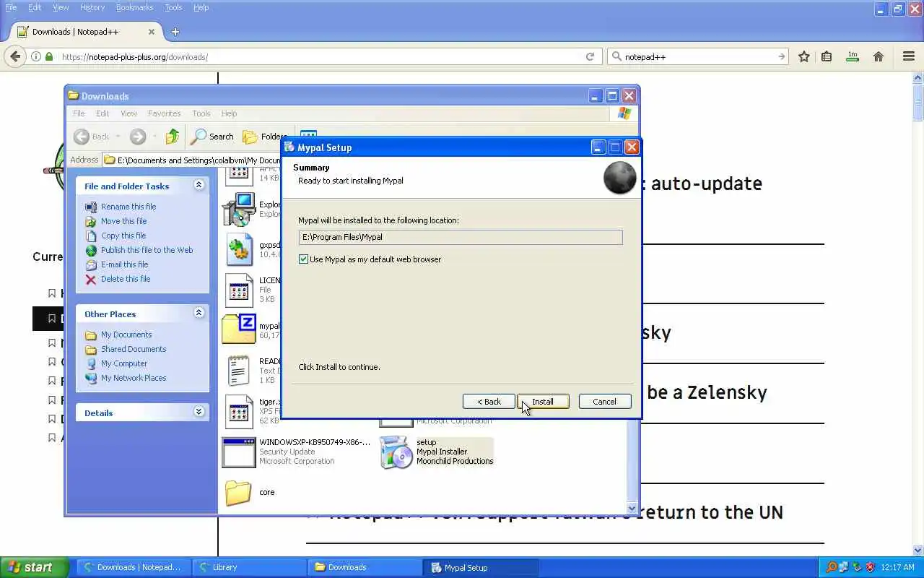Cancel the Mypal Setup wizard
The image size is (924, 578).
604,402
